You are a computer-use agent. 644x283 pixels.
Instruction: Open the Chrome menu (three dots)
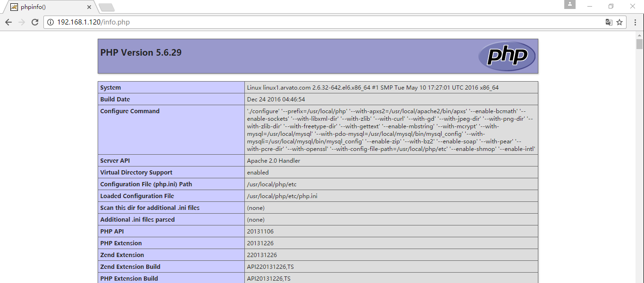tap(635, 22)
